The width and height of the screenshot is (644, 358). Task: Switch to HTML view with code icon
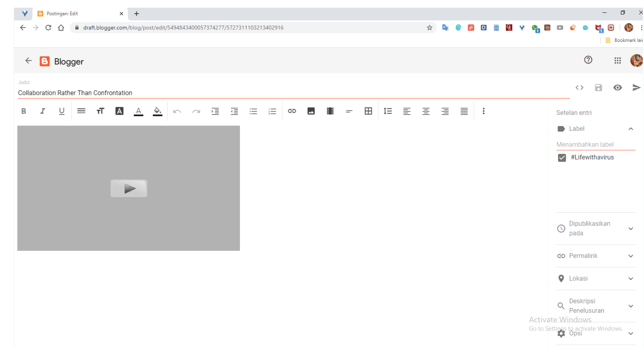tap(579, 88)
